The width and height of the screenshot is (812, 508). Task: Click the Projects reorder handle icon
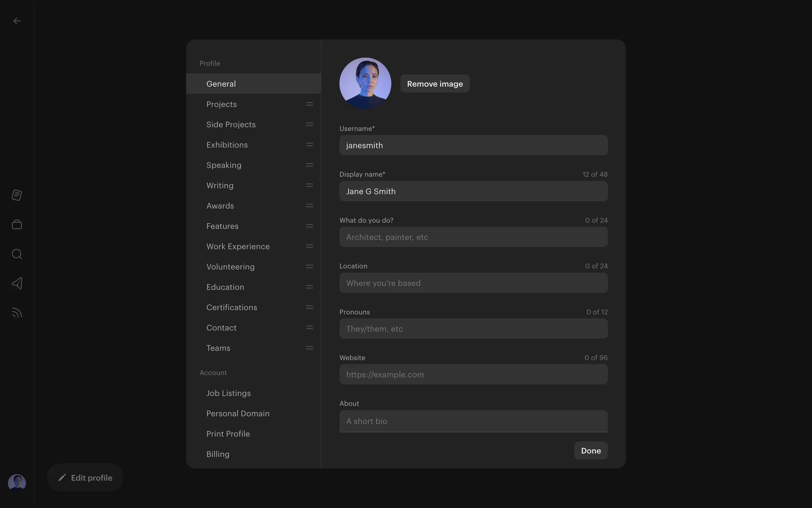[309, 104]
